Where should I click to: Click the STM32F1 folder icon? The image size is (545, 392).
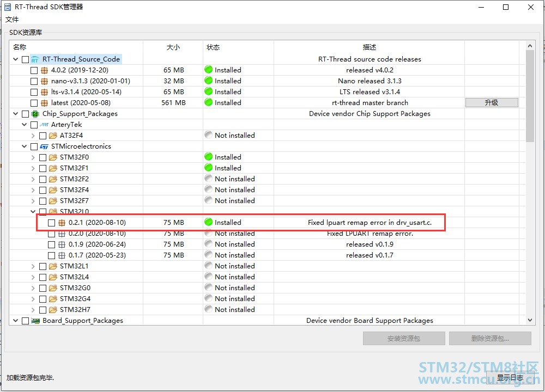point(53,168)
